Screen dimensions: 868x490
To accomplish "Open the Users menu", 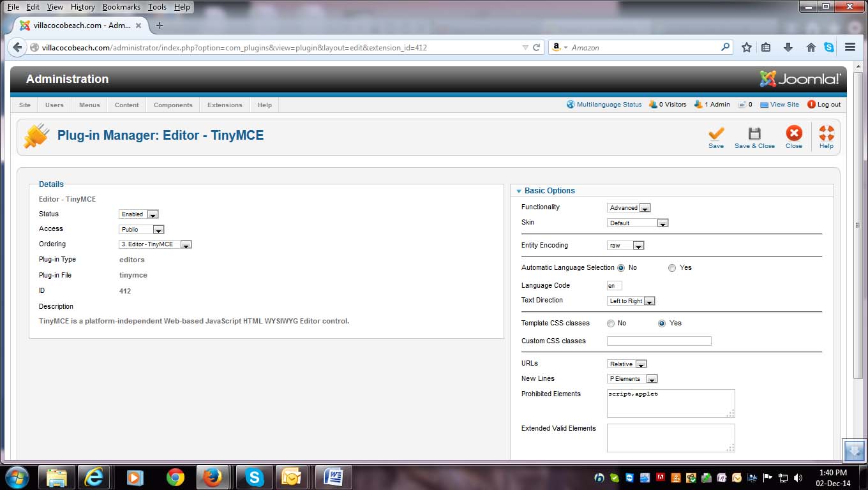I will point(54,105).
